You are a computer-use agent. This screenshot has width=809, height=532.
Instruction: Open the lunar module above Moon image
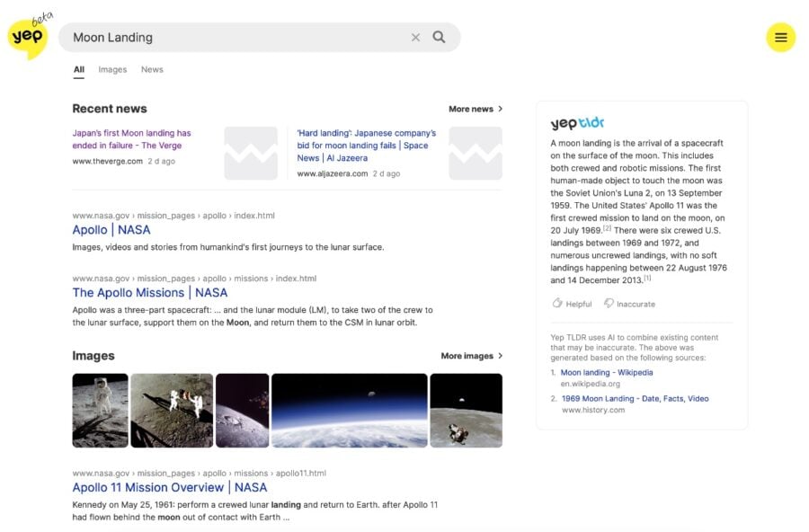tap(466, 411)
